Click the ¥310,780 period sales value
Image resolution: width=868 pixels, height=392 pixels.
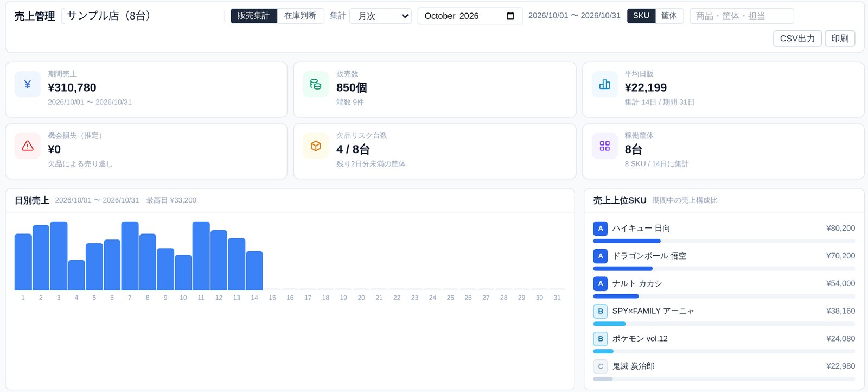pyautogui.click(x=72, y=87)
